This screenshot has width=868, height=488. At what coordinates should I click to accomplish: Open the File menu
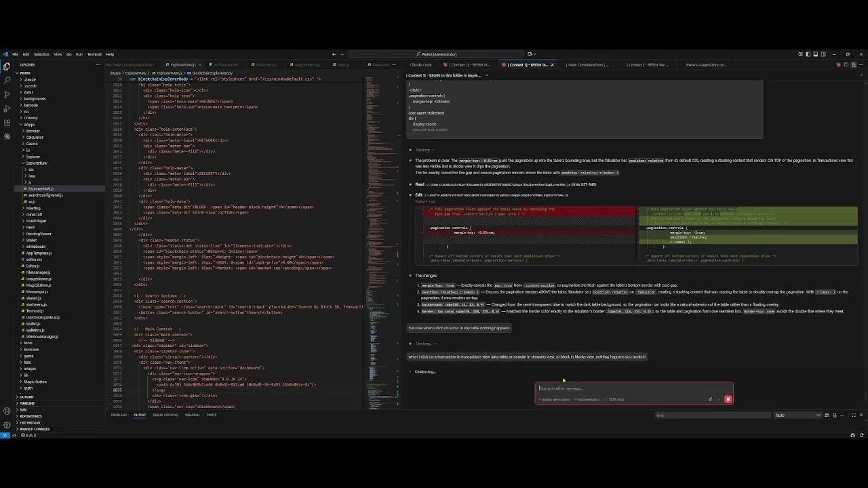[15, 54]
